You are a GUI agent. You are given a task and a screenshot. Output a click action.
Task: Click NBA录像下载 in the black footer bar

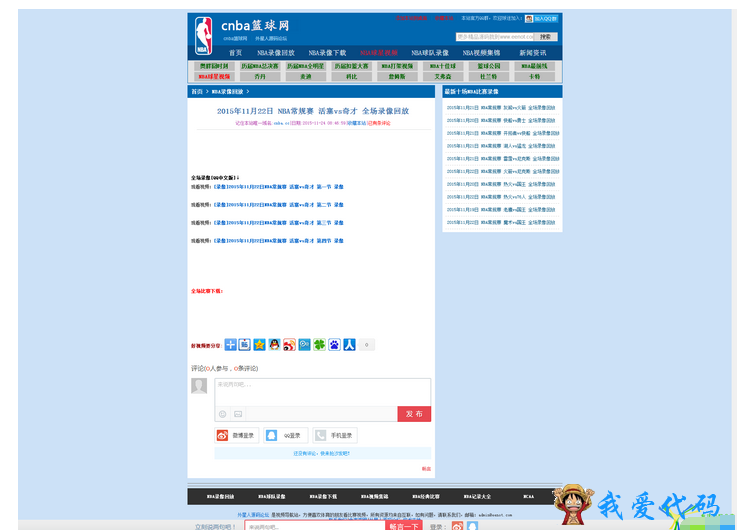coord(323,496)
